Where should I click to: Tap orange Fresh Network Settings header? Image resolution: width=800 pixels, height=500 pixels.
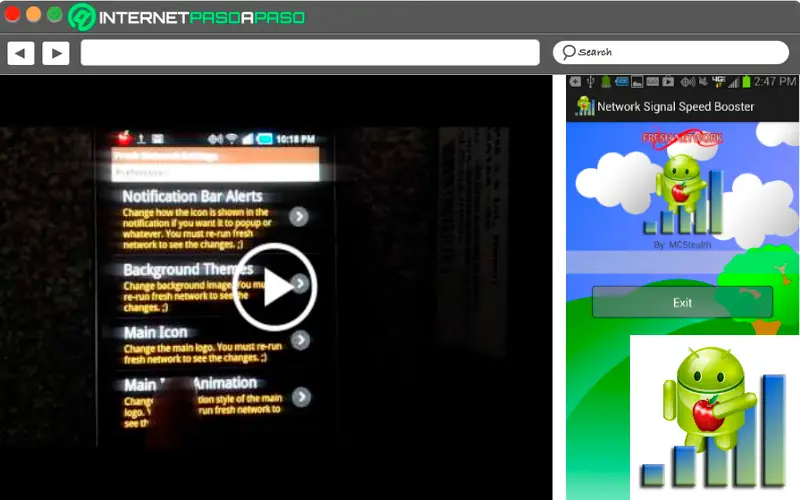coord(215,156)
